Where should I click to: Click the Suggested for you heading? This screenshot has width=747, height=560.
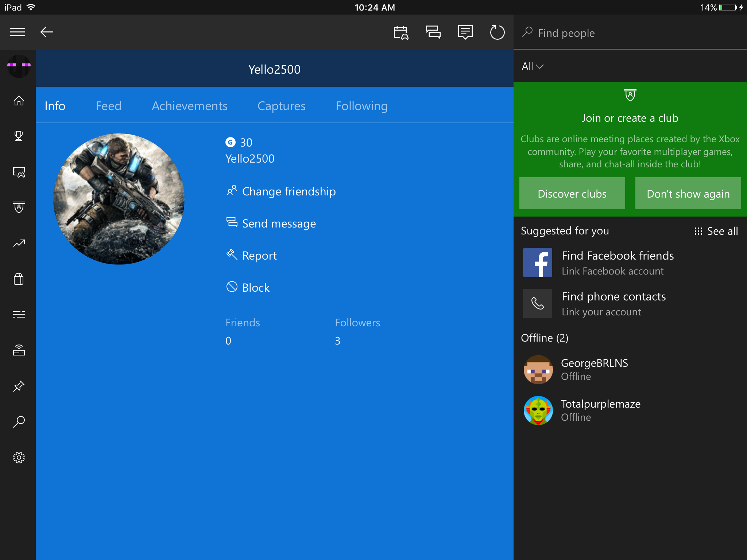(x=565, y=231)
